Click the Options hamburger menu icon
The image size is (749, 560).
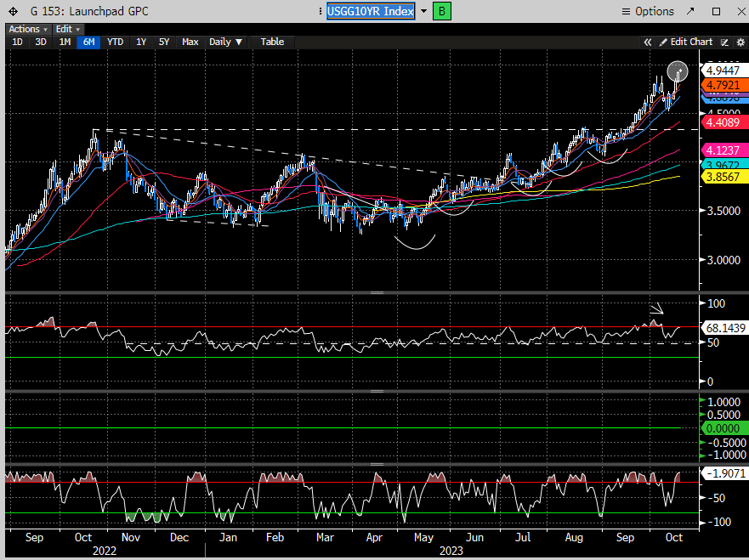627,11
